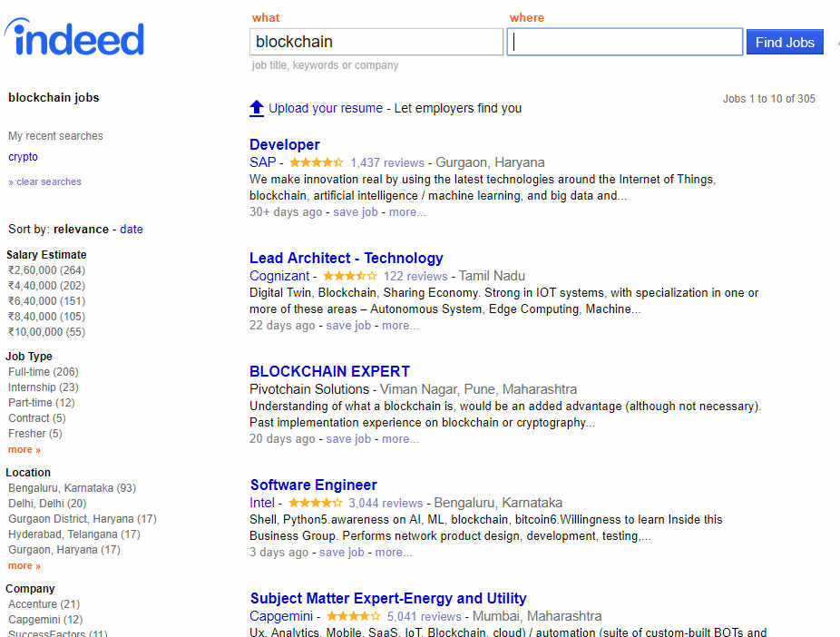Select ₹6,40,000 salary estimate filter
840x637 pixels.
[46, 301]
